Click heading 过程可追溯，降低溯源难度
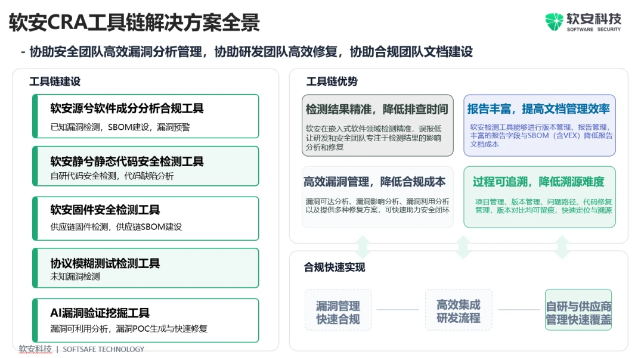Viewport: 644px width, 358px height. click(x=538, y=182)
